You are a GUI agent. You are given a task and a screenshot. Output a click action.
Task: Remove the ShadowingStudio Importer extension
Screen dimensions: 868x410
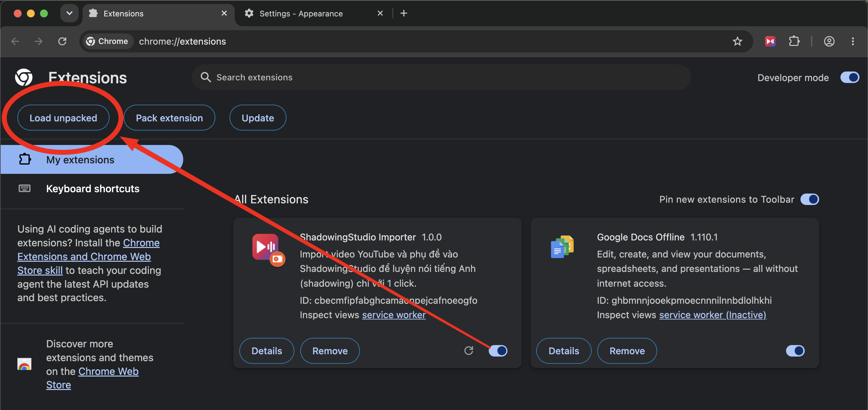point(330,351)
